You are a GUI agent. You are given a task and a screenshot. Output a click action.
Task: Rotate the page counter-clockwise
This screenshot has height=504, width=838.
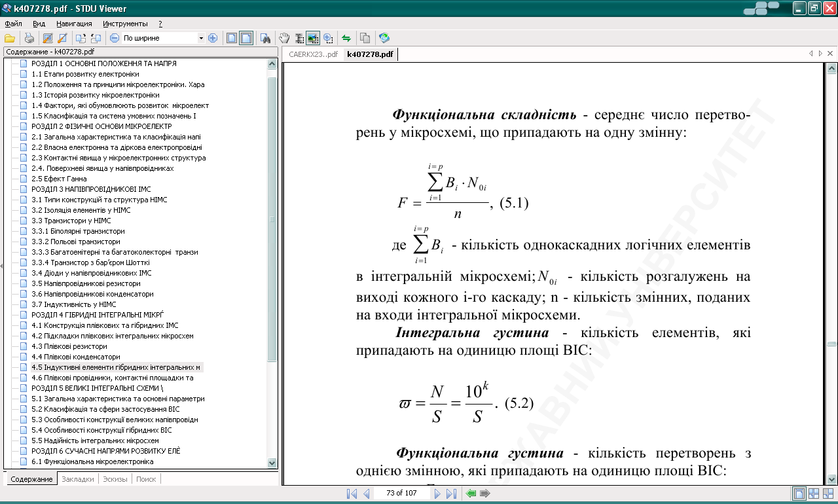point(96,38)
